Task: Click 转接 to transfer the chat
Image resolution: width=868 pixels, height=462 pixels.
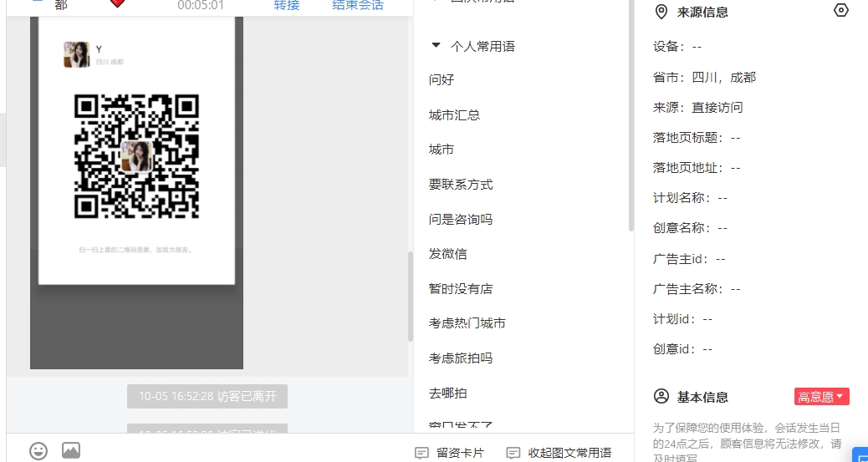Action: (287, 5)
